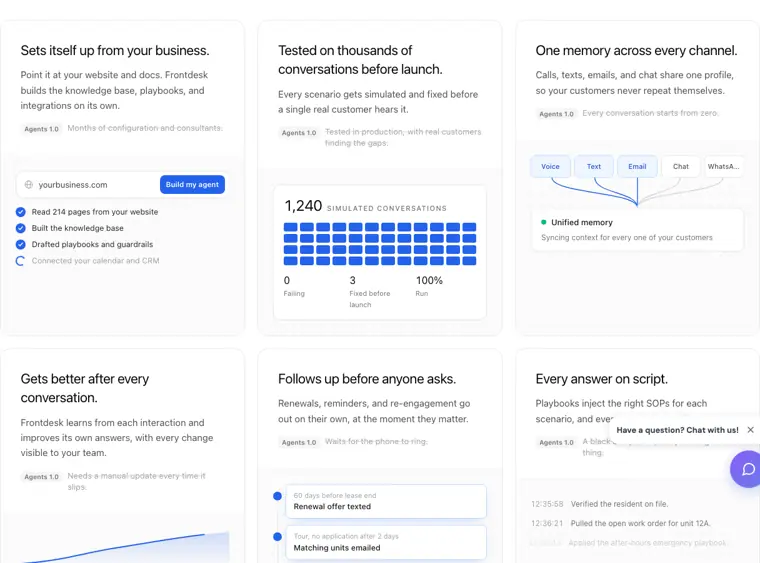Click the 60 days before lease end label

click(335, 495)
